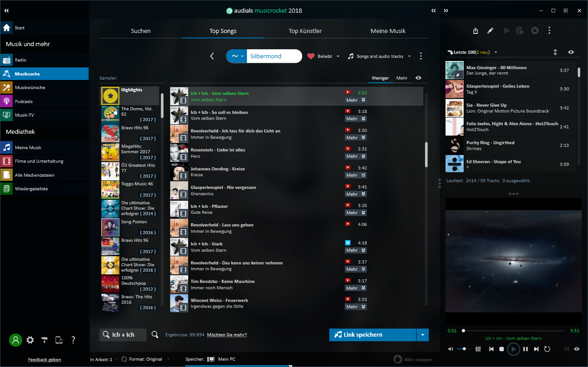
Task: Toggle the eye icon in player controls
Action: pyautogui.click(x=577, y=349)
